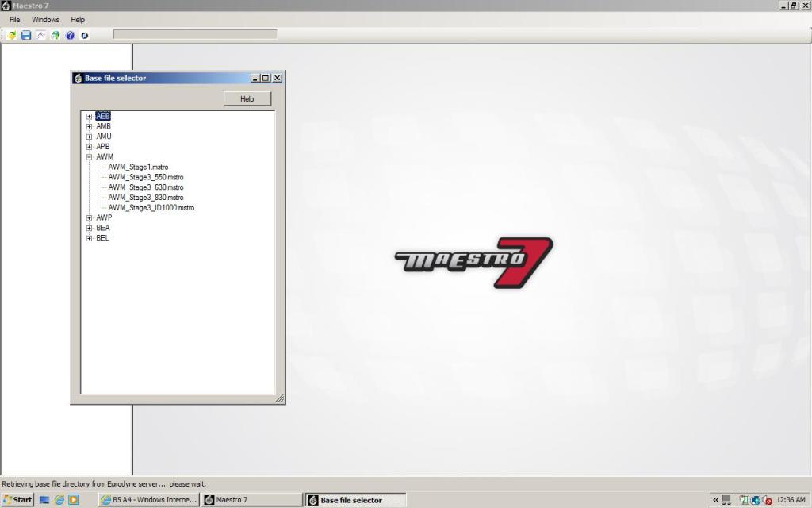Collapse the AWM folder node

[x=89, y=156]
